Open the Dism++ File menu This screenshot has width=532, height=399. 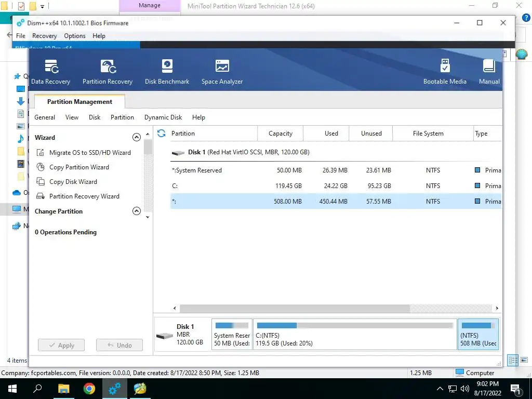pos(21,36)
